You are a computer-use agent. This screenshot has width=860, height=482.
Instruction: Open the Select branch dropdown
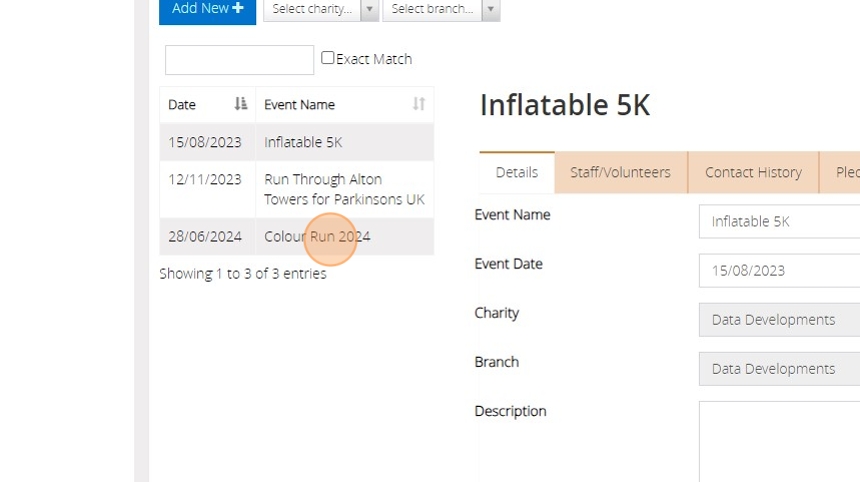point(441,9)
